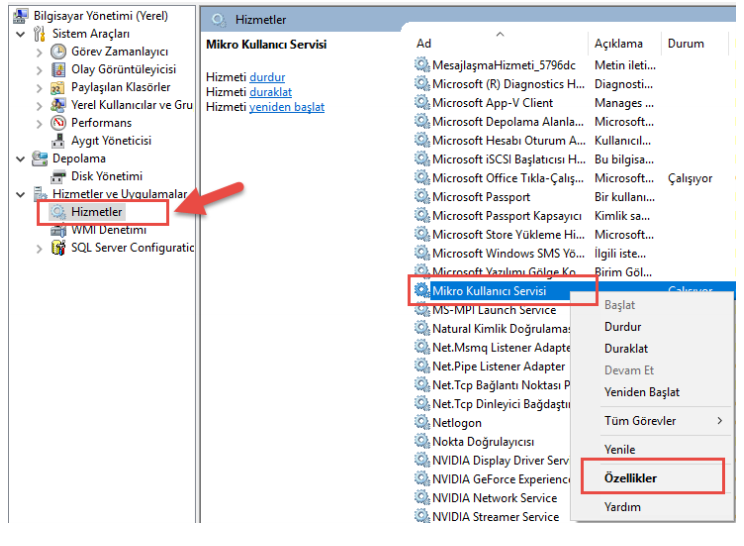This screenshot has width=744, height=546.
Task: Click the Görev Zamanlayıcı clock icon
Action: (x=59, y=51)
